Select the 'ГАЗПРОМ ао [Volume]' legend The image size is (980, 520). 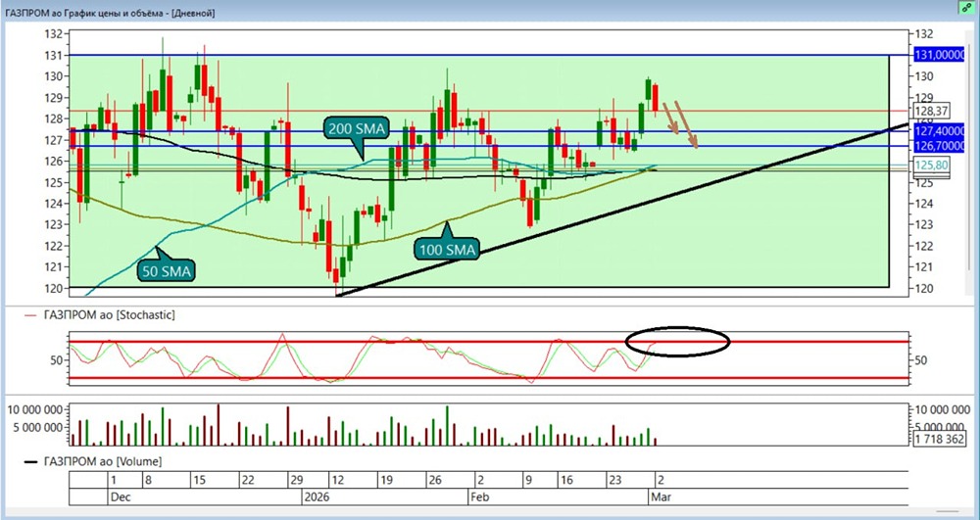coord(103,462)
